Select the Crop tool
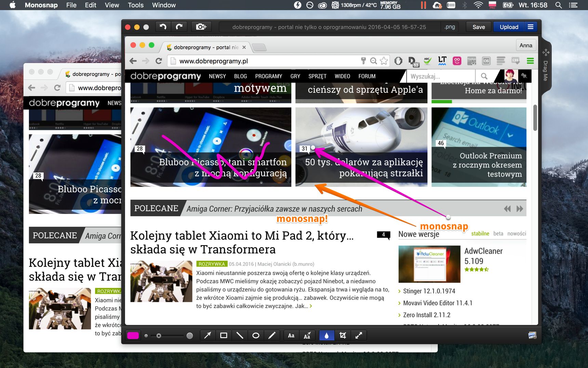This screenshot has width=588, height=368. click(343, 335)
